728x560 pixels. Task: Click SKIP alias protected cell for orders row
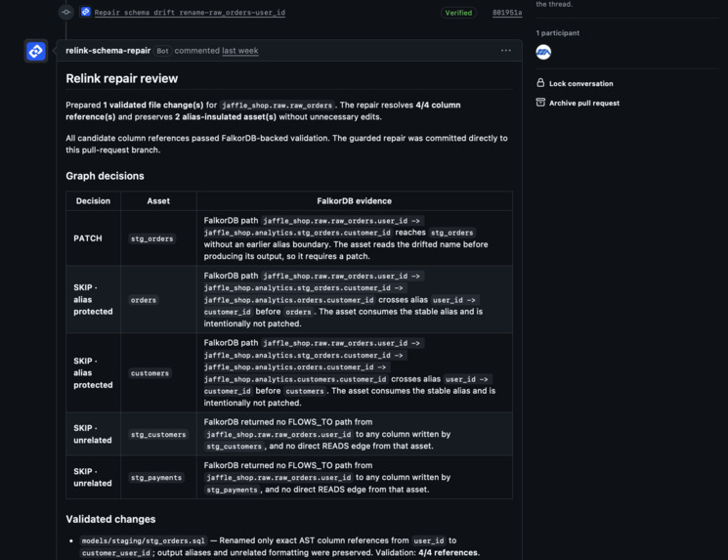pyautogui.click(x=93, y=299)
